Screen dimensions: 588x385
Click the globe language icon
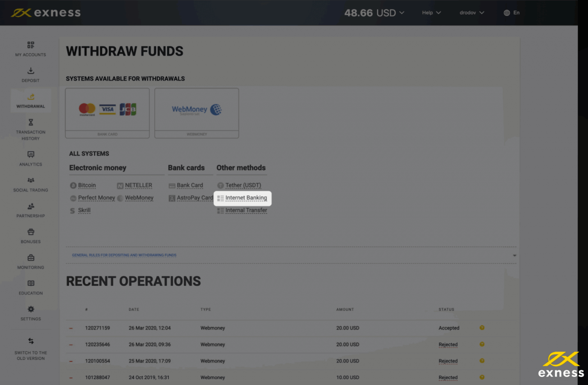click(x=507, y=12)
